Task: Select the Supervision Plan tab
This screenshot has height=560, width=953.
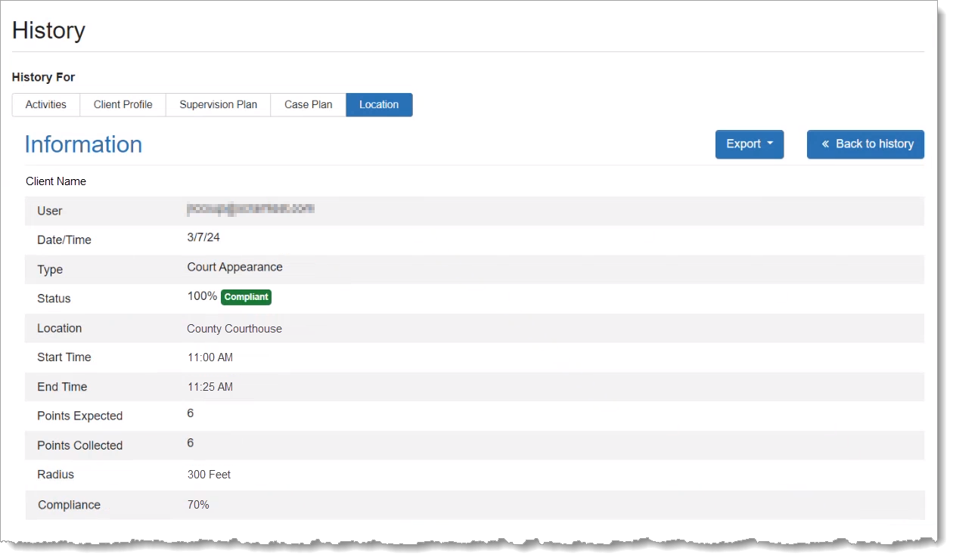Action: [x=218, y=105]
